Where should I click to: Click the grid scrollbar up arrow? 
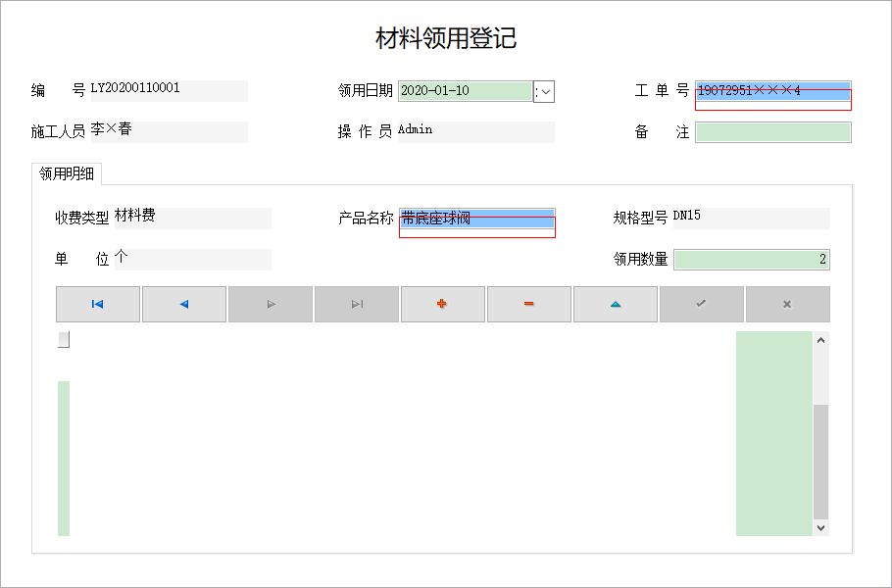820,340
